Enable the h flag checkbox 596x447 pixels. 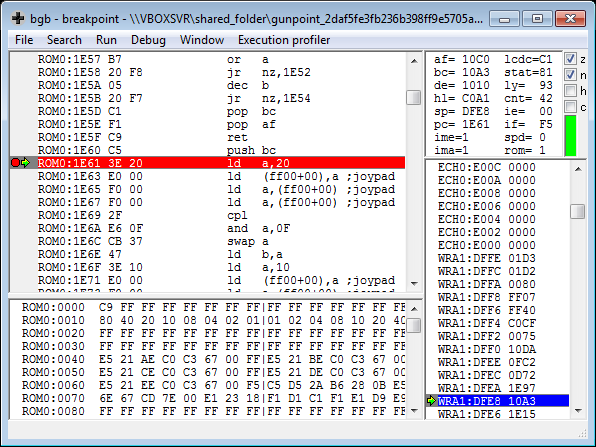(570, 91)
